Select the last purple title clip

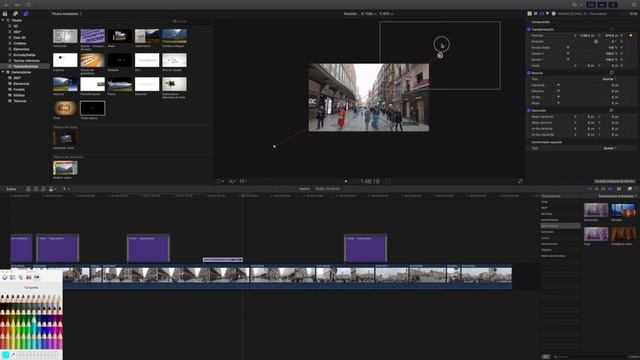pyautogui.click(x=365, y=248)
